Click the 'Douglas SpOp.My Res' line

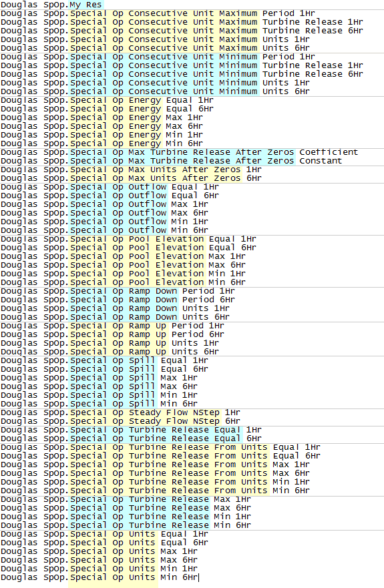click(51, 5)
